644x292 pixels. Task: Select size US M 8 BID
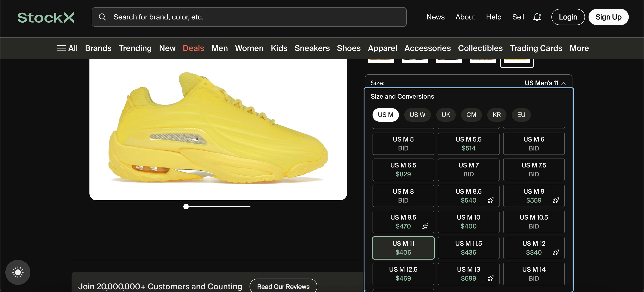[x=403, y=196]
